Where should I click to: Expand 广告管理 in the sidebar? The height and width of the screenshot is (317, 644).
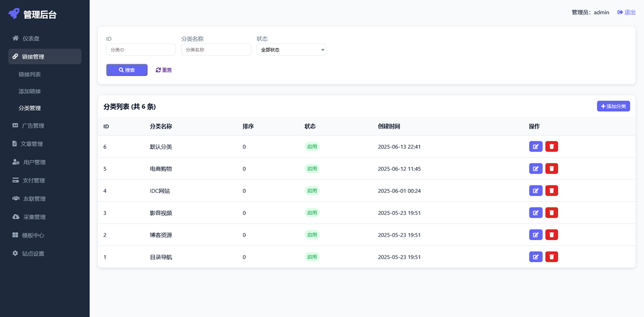pyautogui.click(x=33, y=126)
